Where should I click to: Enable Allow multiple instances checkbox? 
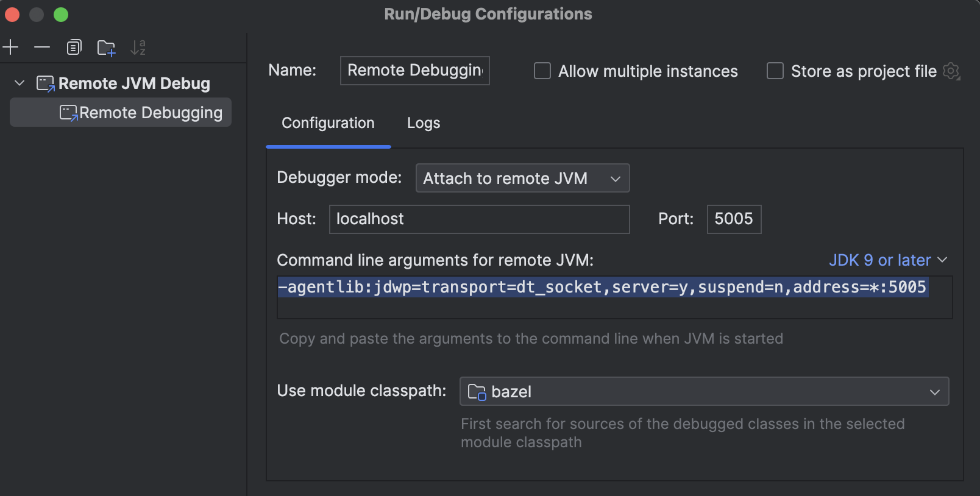coord(542,71)
